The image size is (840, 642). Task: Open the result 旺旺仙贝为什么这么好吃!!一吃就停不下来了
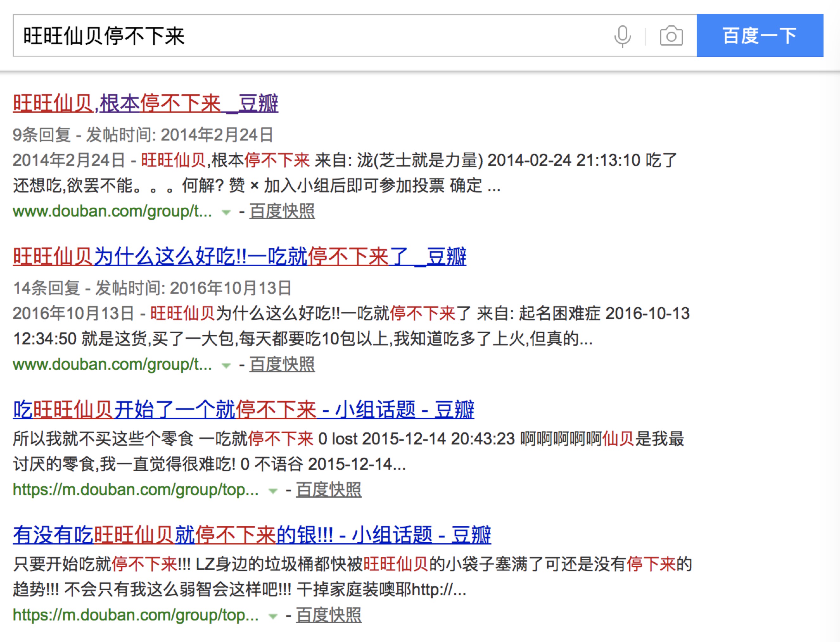click(x=239, y=257)
